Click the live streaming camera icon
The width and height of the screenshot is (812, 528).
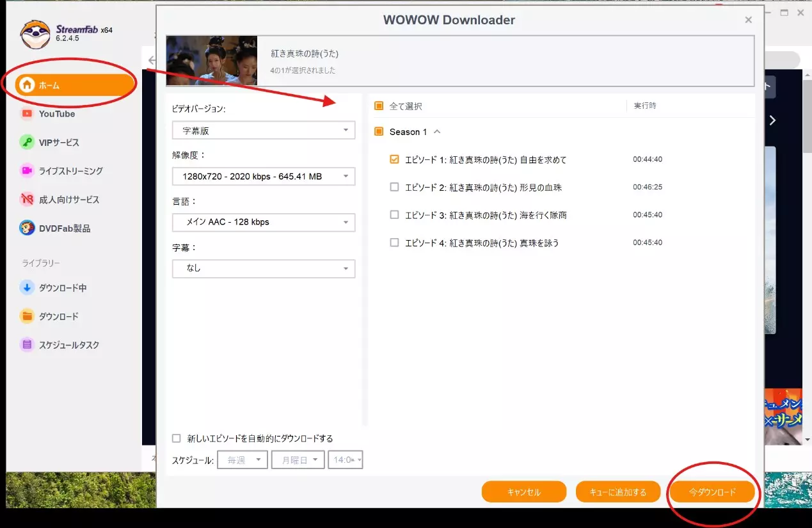coord(27,171)
